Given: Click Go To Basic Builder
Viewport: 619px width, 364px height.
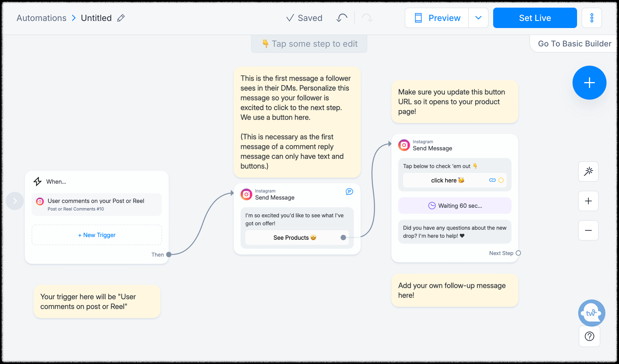Looking at the screenshot, I should 575,44.
